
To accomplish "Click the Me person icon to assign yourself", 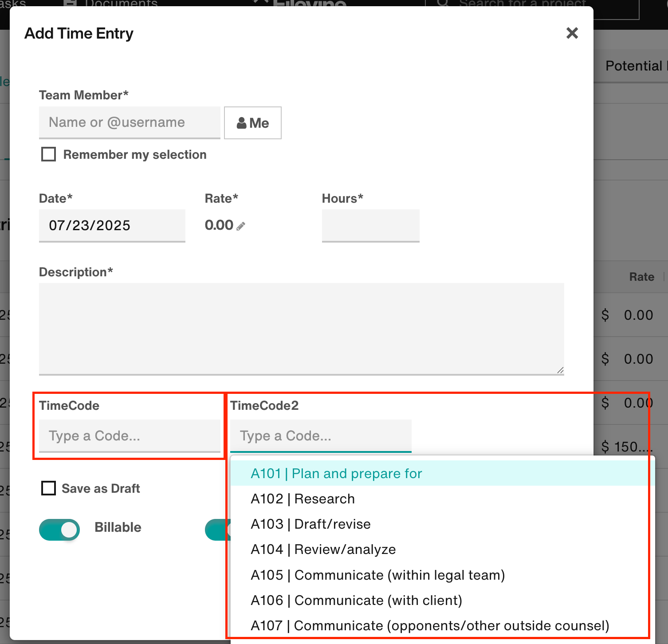I will click(x=241, y=123).
